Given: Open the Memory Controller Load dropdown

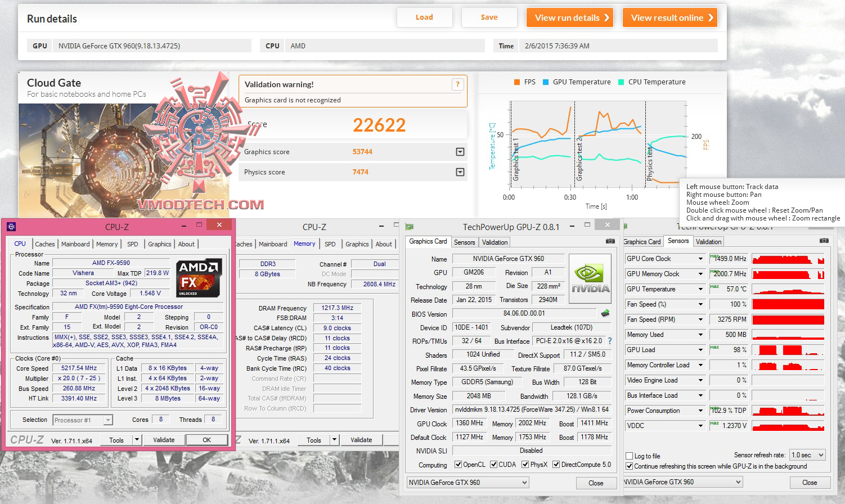Looking at the screenshot, I should pyautogui.click(x=700, y=365).
